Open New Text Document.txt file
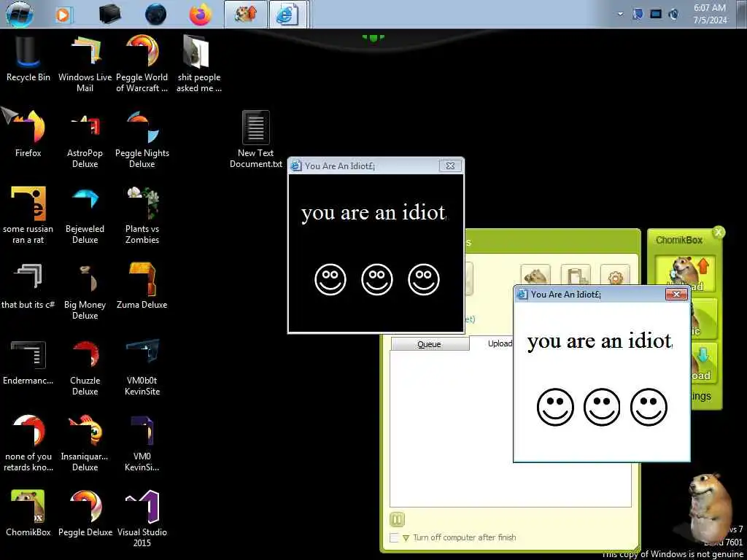Screen dimensions: 747x560 256,141
